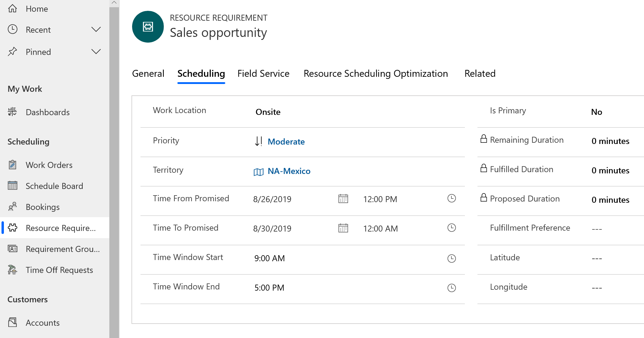Image resolution: width=644 pixels, height=338 pixels.
Task: Click the Work Orders sidebar icon
Action: 13,165
